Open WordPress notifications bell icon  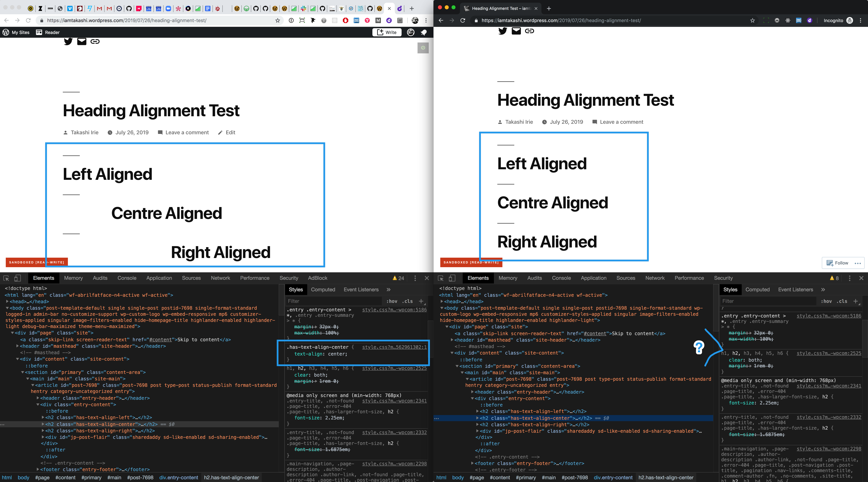pyautogui.click(x=423, y=32)
